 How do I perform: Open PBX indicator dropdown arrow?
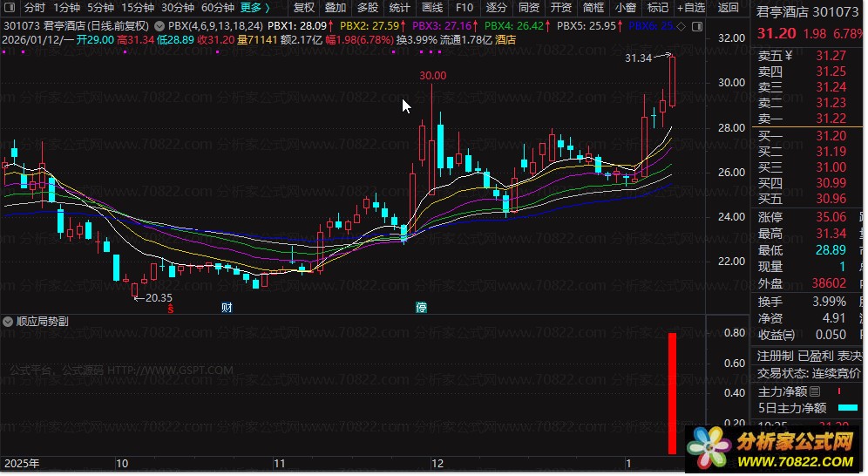point(159,26)
